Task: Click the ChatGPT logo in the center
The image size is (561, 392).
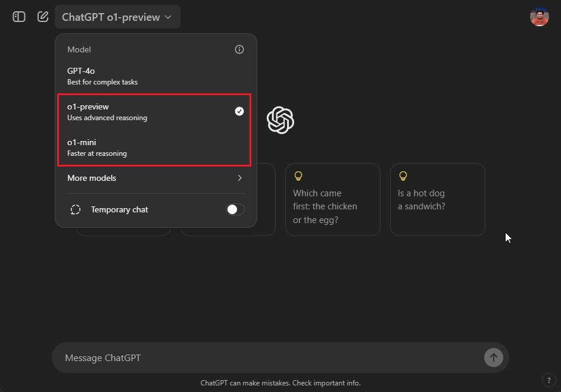Action: point(280,120)
